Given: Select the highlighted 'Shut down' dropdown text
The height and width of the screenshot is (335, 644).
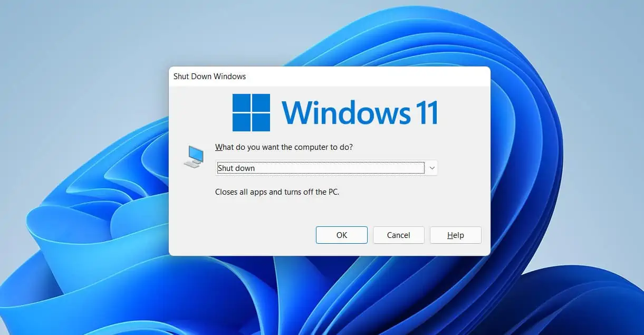Looking at the screenshot, I should click(x=236, y=167).
